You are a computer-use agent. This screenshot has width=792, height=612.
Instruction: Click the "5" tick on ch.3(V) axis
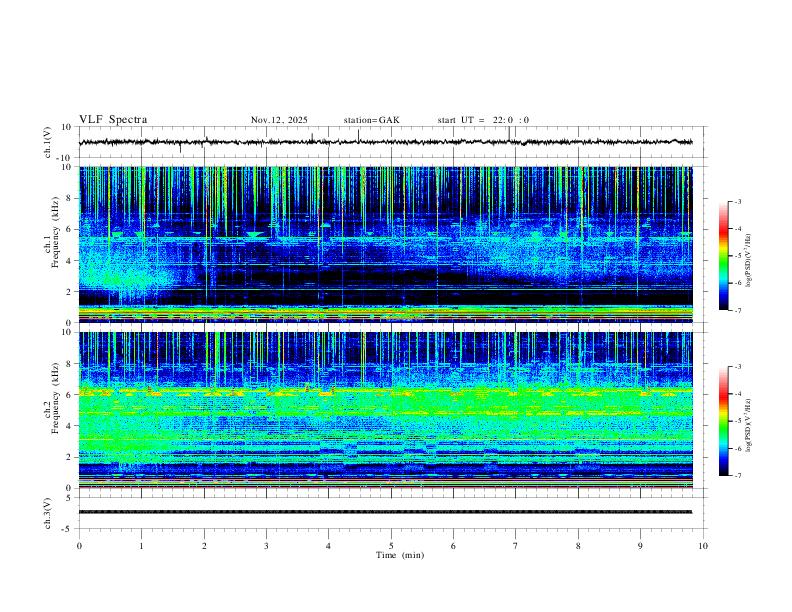click(x=70, y=498)
